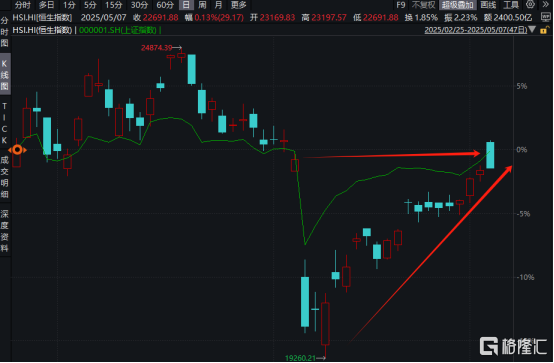
Task: Select the 周 weekly tab
Action: click(202, 5)
